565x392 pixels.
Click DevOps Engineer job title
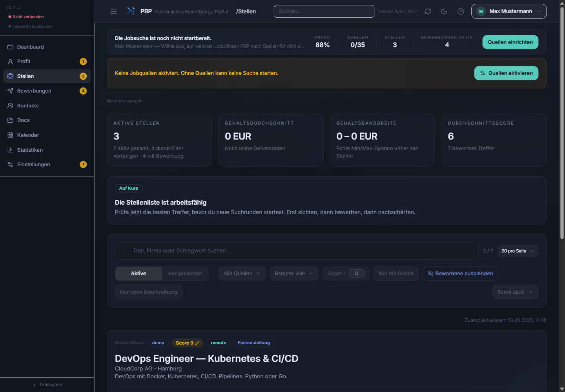pyautogui.click(x=206, y=359)
